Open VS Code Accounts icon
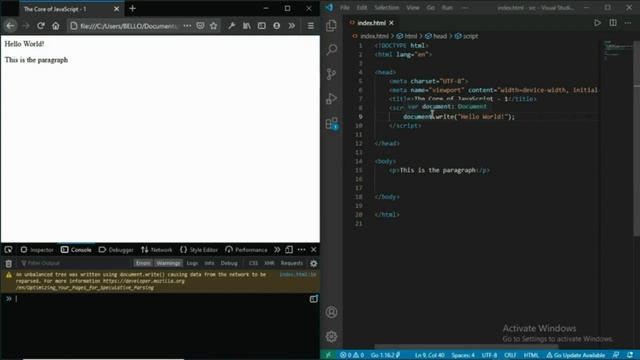The height and width of the screenshot is (360, 640). click(331, 312)
